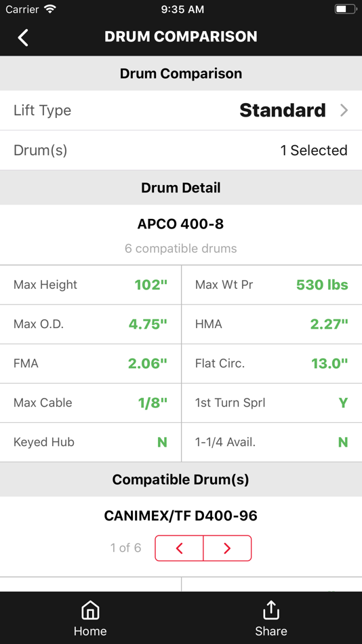Open the Home tab
The image size is (362, 644).
90,618
